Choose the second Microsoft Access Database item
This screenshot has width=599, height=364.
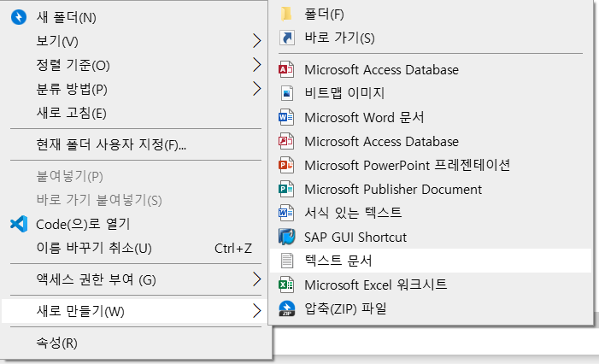(x=431, y=141)
